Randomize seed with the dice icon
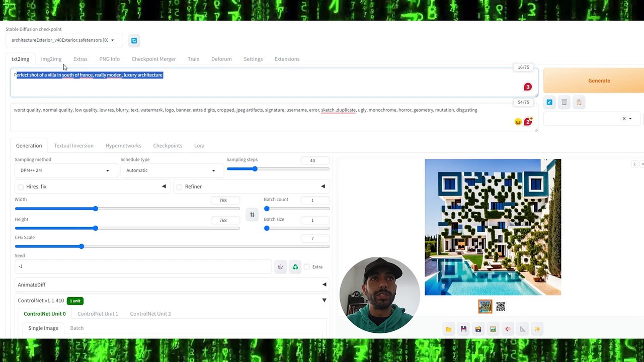Viewport: 644px width, 362px height. click(x=281, y=267)
